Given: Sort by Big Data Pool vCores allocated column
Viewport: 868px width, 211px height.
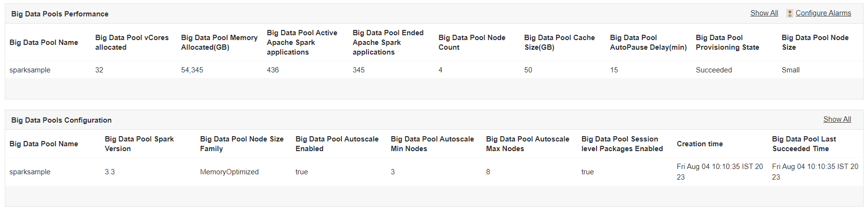Looking at the screenshot, I should 132,42.
